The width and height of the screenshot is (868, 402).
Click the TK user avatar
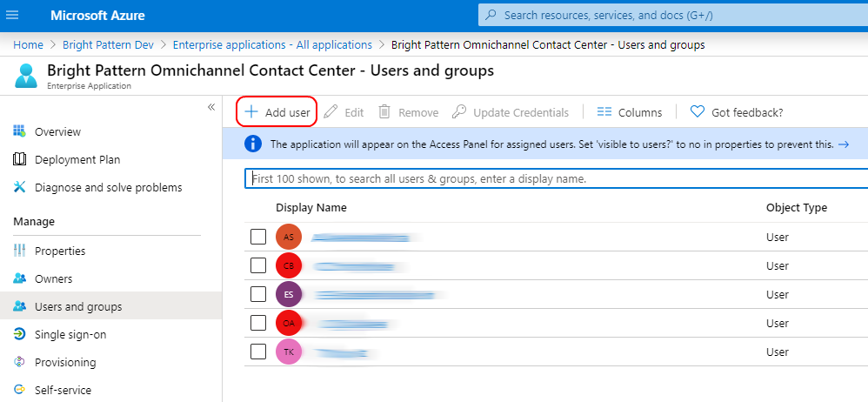click(289, 352)
